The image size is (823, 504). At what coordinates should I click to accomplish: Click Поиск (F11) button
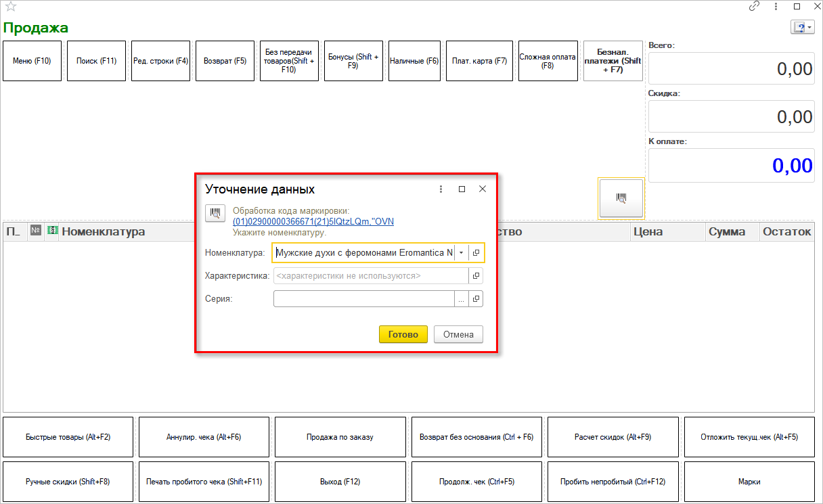tap(97, 61)
